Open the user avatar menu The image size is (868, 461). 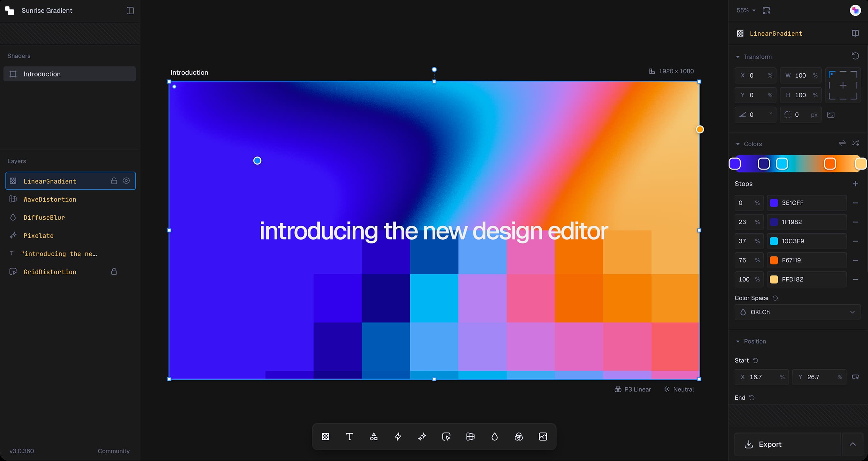tap(855, 11)
